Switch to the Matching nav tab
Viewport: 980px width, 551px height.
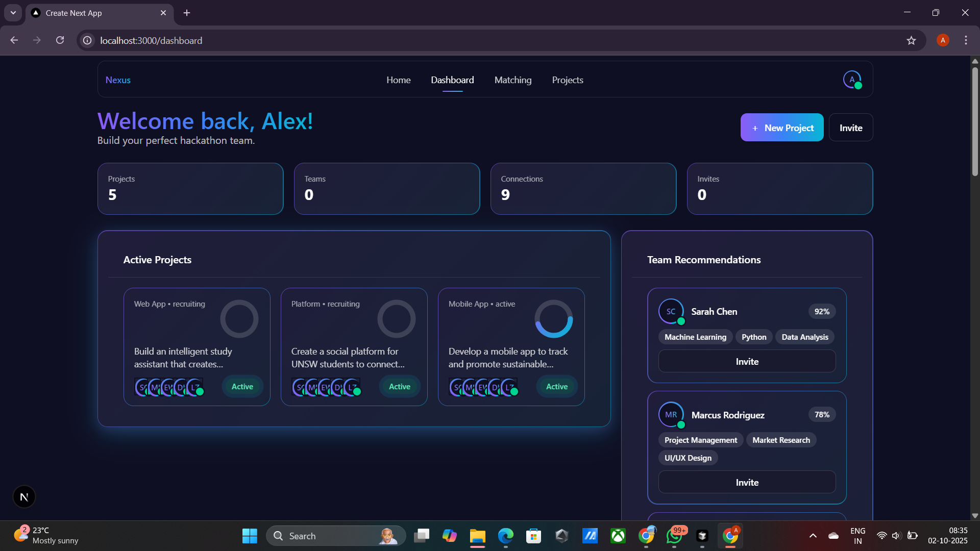pyautogui.click(x=512, y=80)
